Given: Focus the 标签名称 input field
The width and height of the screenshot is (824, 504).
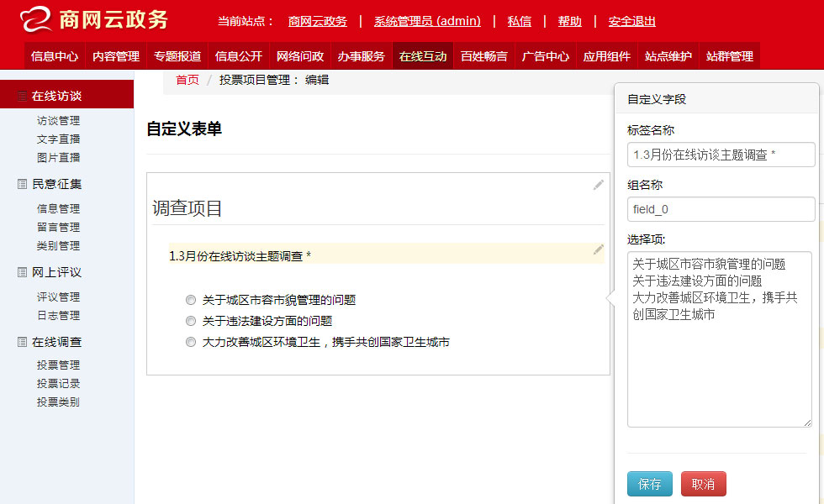Looking at the screenshot, I should 721,155.
